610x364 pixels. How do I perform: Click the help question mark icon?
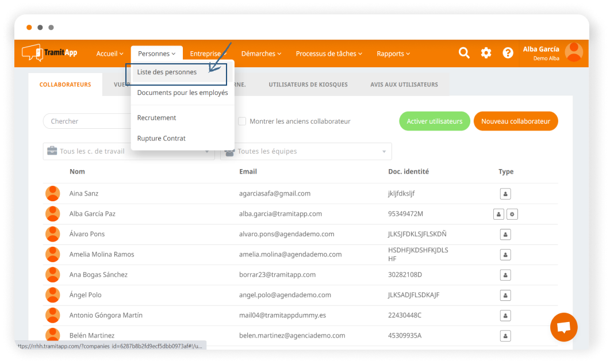[x=508, y=53]
